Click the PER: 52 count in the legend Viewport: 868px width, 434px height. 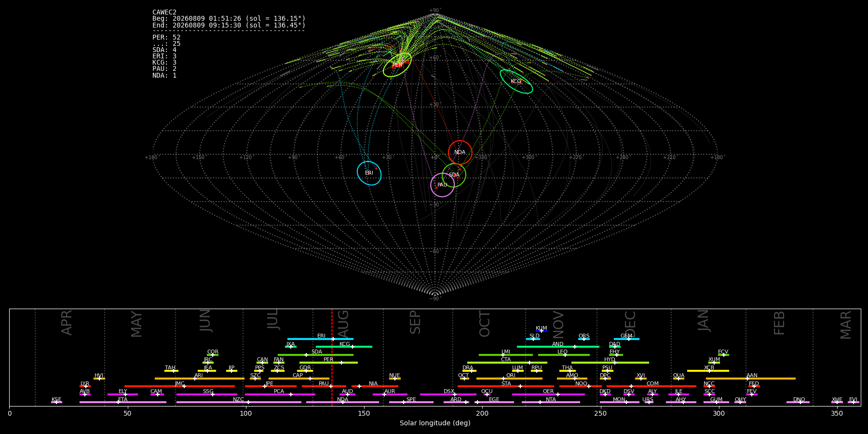pyautogui.click(x=166, y=37)
